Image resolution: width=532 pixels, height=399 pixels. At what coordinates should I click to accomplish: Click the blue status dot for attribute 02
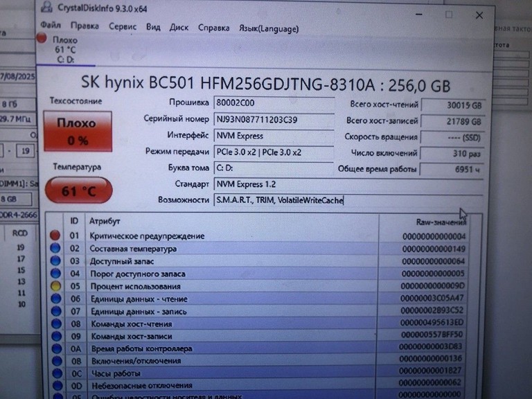click(55, 248)
